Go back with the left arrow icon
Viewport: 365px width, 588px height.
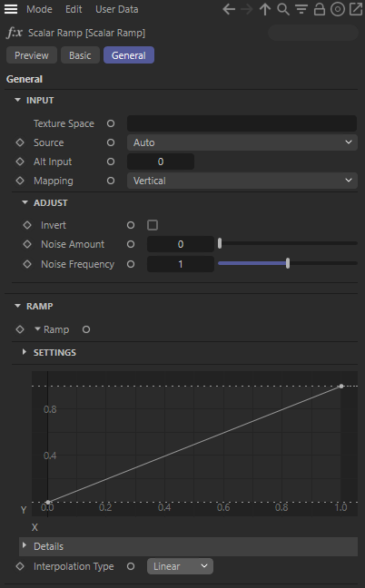[229, 9]
